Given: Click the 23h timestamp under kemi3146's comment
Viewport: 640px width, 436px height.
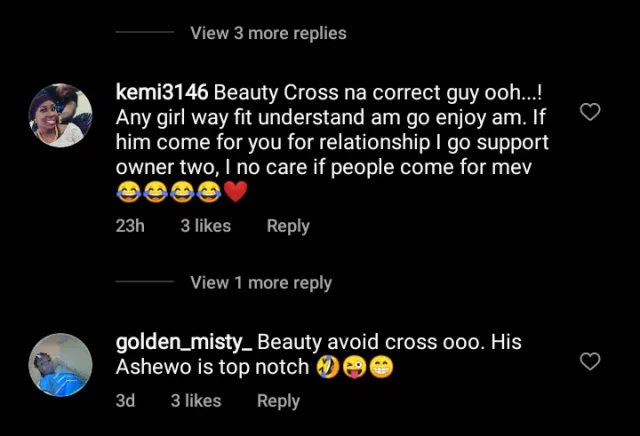Looking at the screenshot, I should (130, 226).
